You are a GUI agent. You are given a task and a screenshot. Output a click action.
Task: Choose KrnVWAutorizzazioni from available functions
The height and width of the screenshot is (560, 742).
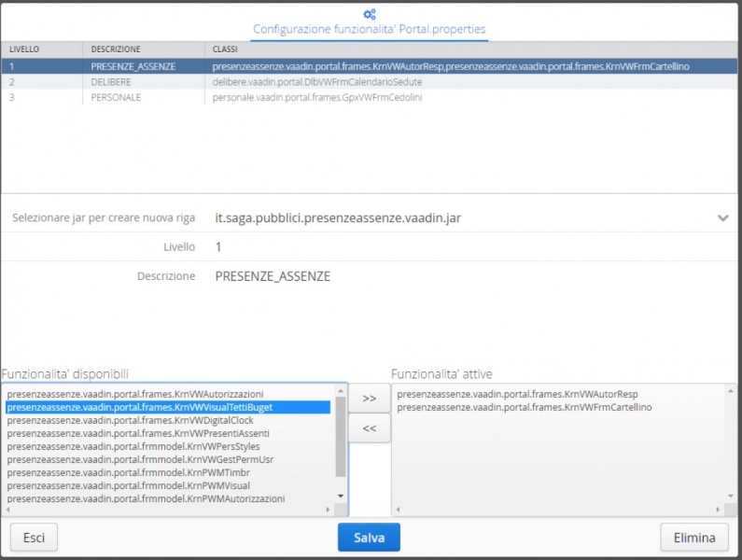pyautogui.click(x=134, y=394)
